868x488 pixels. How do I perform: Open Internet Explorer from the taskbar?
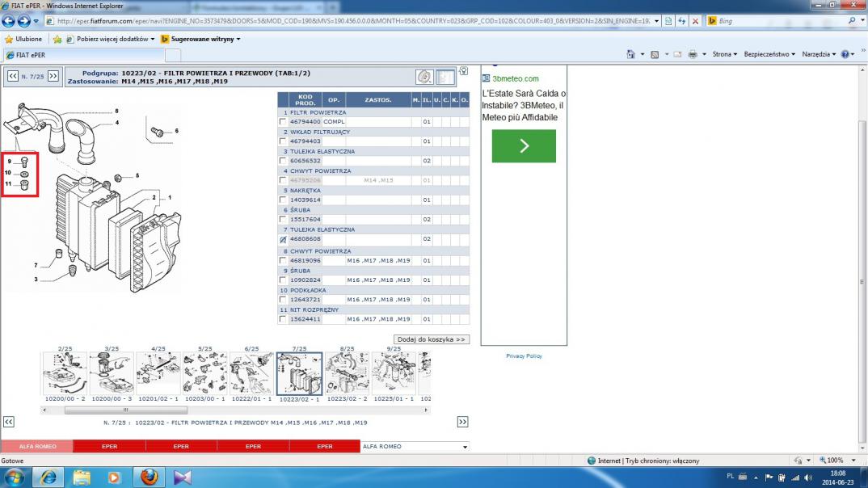48,477
